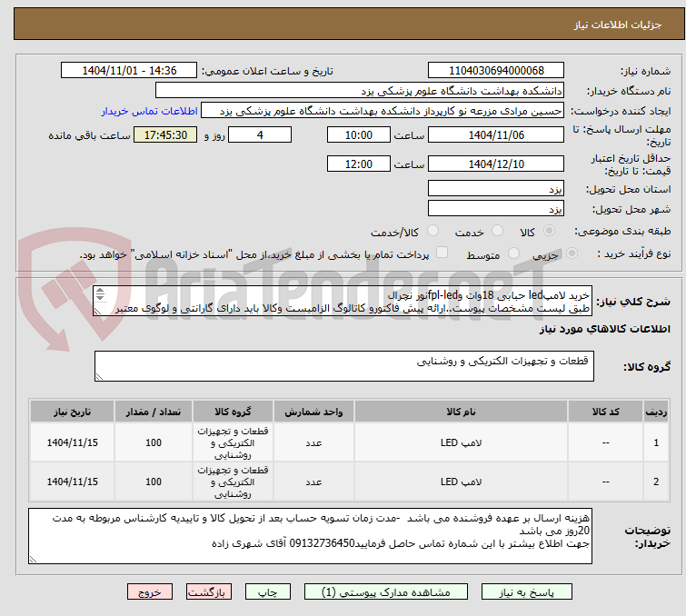Click the شماره نیاز field 1104030694000068
The image size is (686, 616).
(496, 71)
